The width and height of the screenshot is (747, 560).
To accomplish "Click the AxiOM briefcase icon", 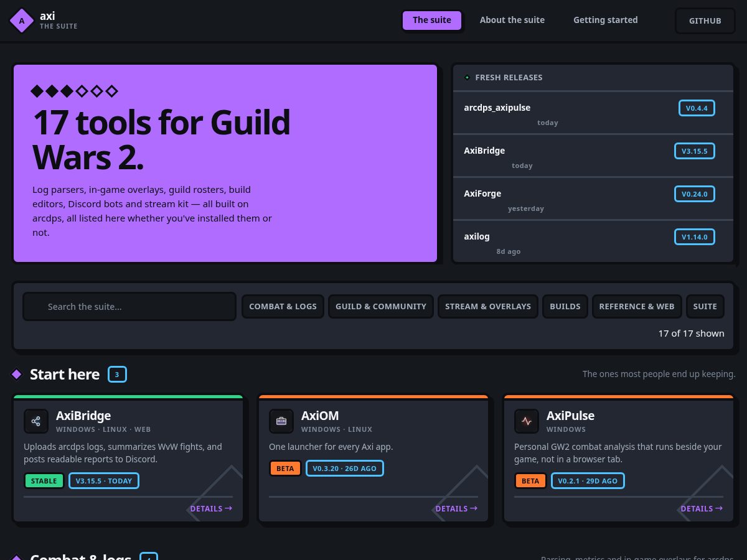I will point(281,421).
